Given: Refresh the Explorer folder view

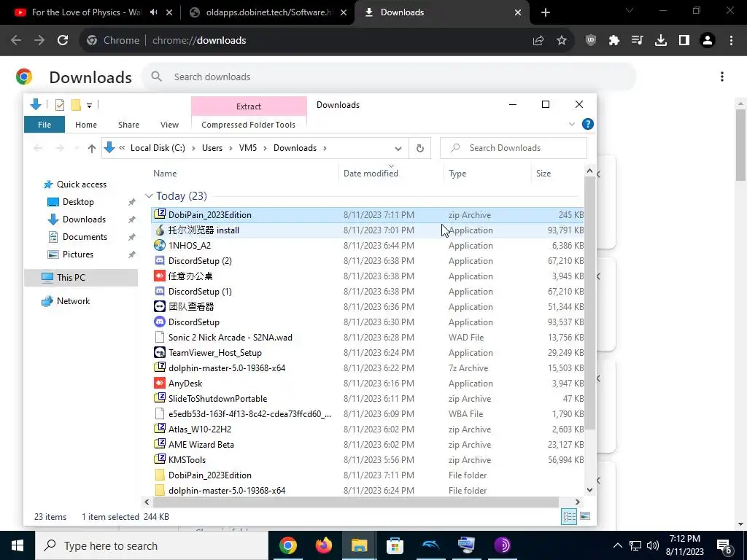Looking at the screenshot, I should (x=419, y=148).
